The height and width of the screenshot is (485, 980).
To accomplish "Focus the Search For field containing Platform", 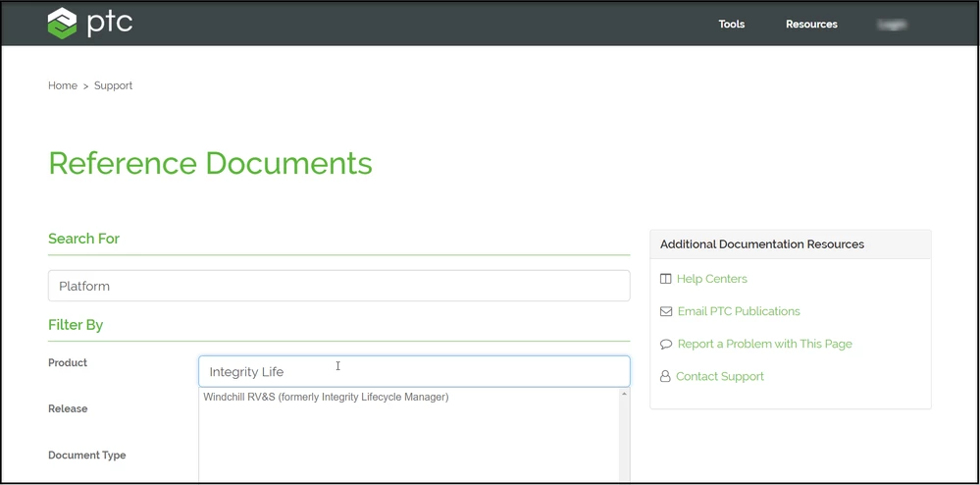I will pos(338,286).
